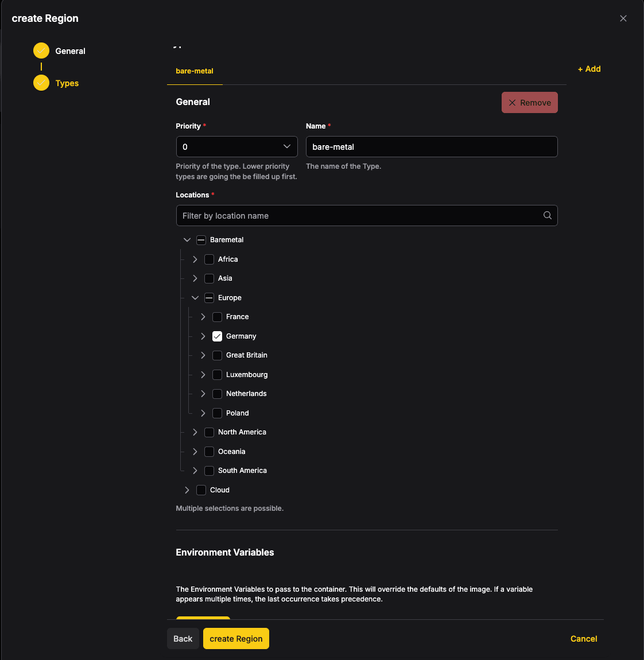Click the search icon in Locations filter
Image resolution: width=644 pixels, height=660 pixels.
(547, 216)
